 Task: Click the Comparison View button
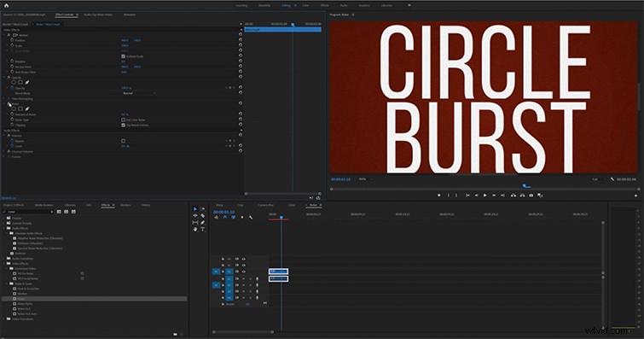tap(540, 196)
